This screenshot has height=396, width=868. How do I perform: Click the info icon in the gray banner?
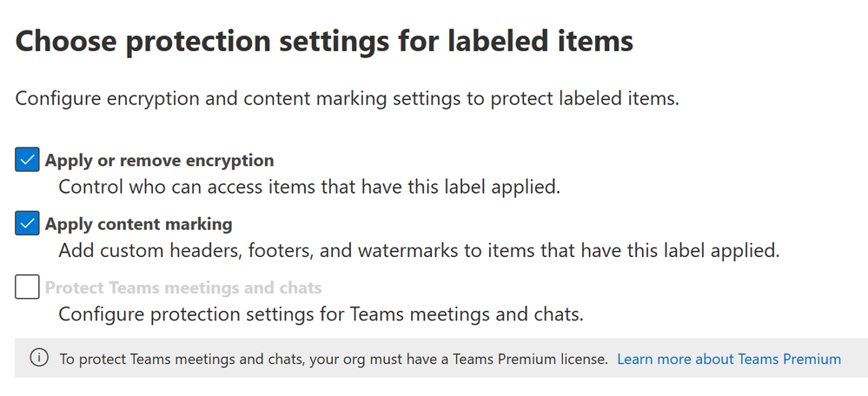tap(39, 358)
